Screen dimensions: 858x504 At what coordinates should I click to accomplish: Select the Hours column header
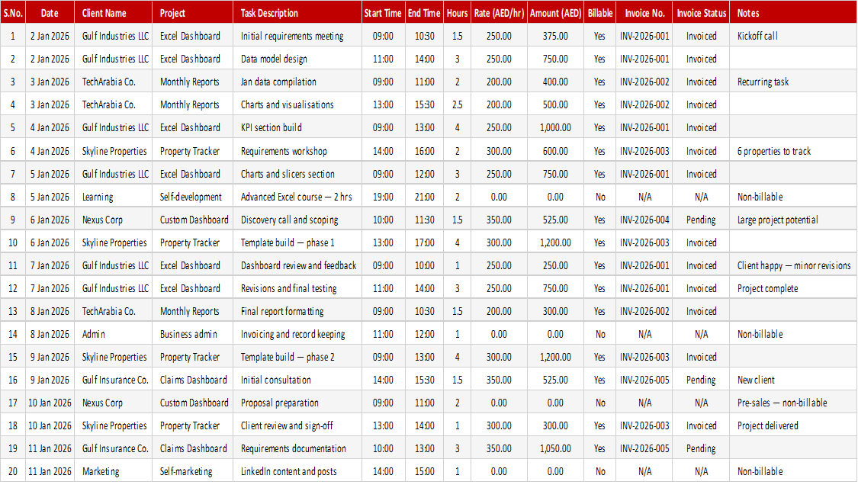[x=458, y=13]
